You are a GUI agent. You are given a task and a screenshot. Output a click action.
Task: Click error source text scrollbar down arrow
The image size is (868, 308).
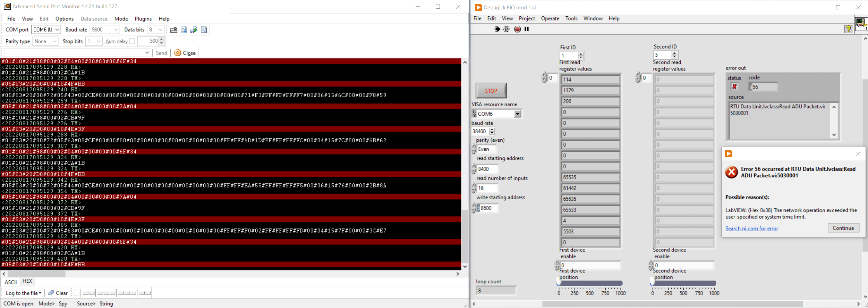pyautogui.click(x=834, y=135)
